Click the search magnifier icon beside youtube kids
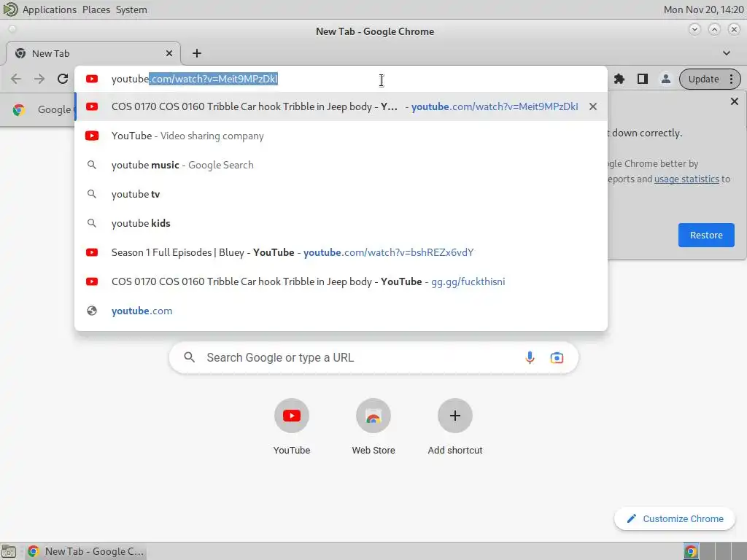747x560 pixels. 91,223
